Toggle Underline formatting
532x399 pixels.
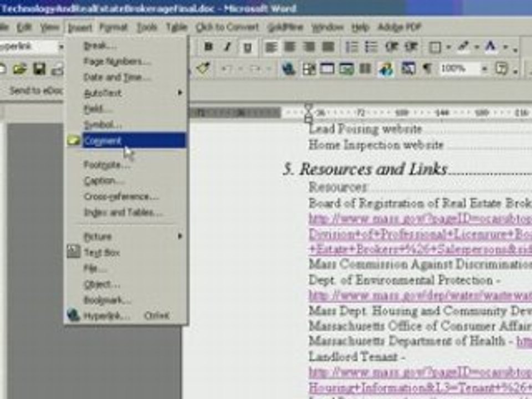[247, 48]
